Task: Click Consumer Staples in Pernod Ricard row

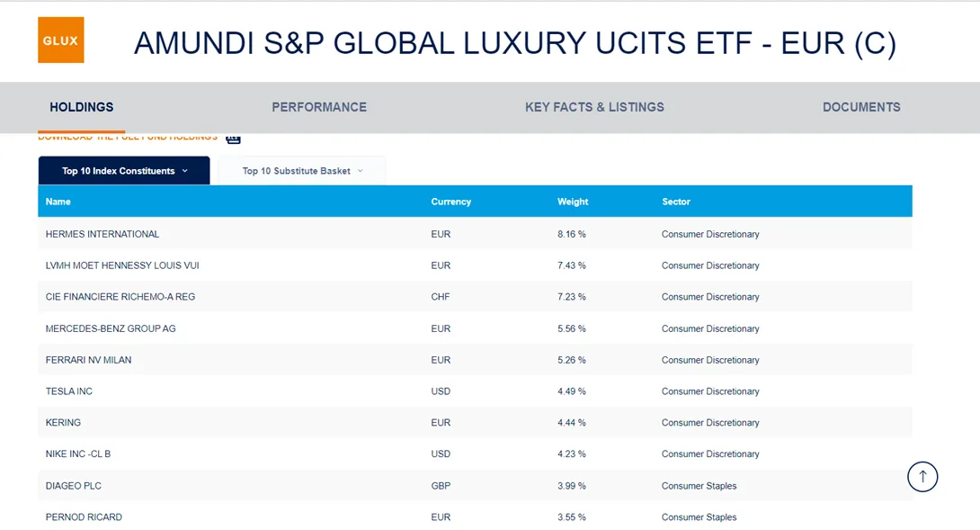Action: (x=699, y=517)
